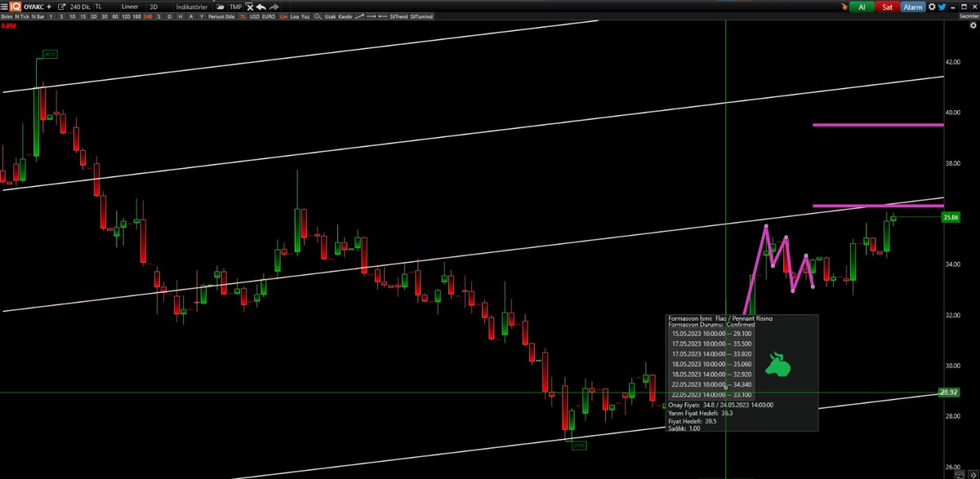Click the 28.92 crosshair price label
This screenshot has width=980, height=479.
point(950,393)
